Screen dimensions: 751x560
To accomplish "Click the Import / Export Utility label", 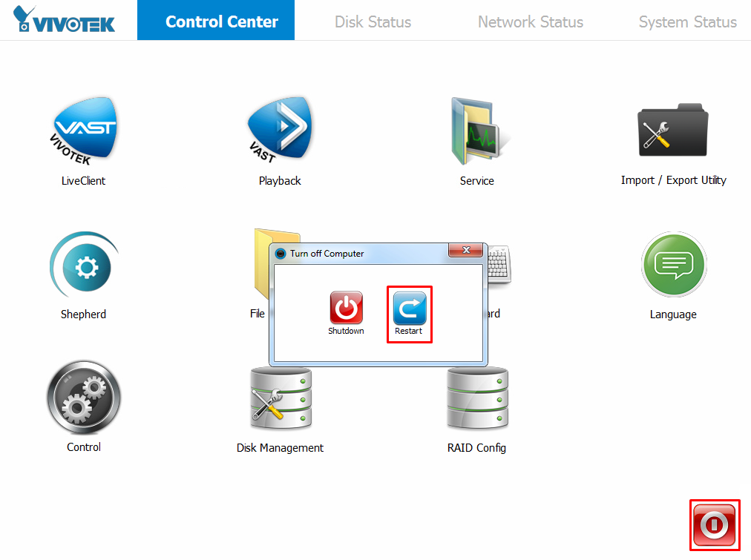I will (x=673, y=180).
